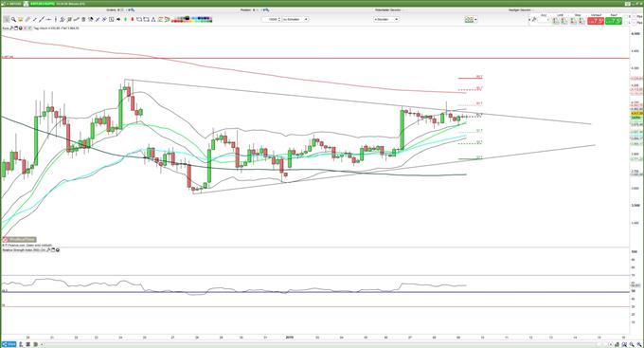The image size is (644, 348).
Task: Switch to the active green chart tab
Action: point(43,3)
